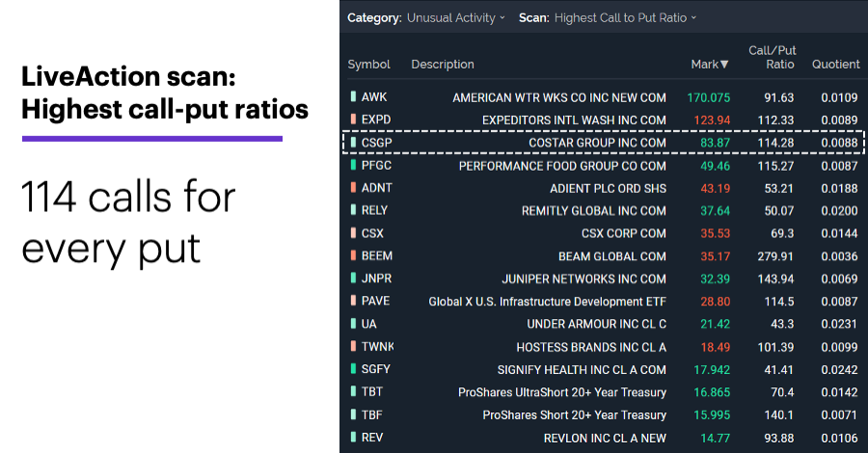
Task: Click the green indicator bar next to PFGC
Action: [x=353, y=165]
